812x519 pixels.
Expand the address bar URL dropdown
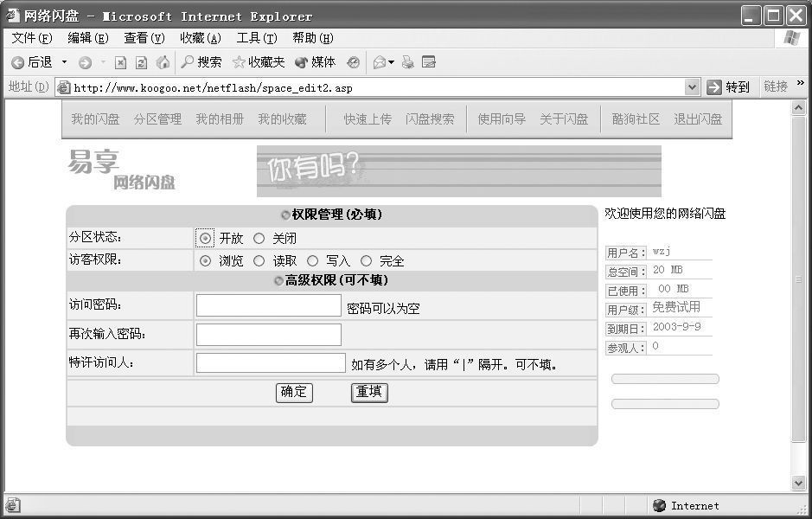click(x=692, y=87)
